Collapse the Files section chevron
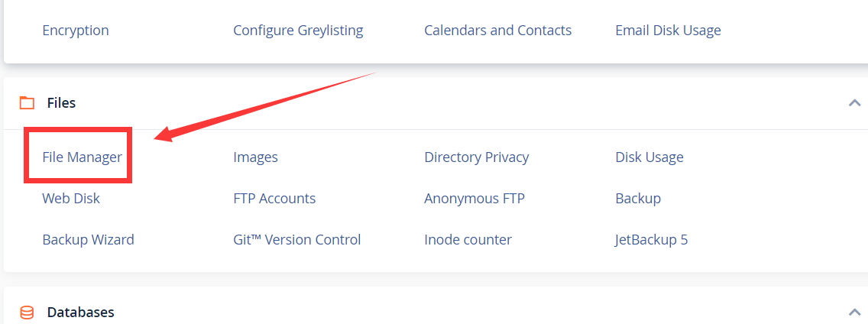Viewport: 868px width, 324px height. (x=855, y=102)
